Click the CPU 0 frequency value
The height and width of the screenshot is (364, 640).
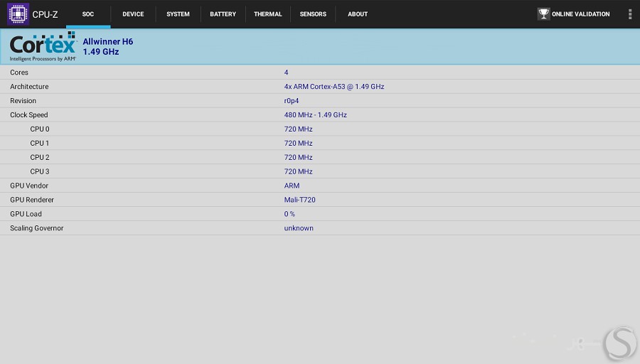click(299, 129)
